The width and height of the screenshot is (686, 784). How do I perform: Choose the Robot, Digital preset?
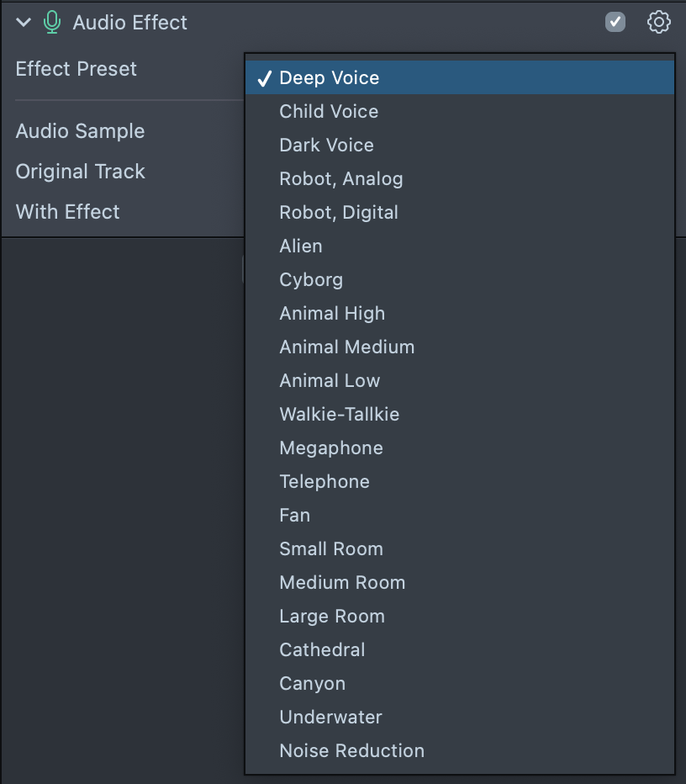pyautogui.click(x=339, y=213)
